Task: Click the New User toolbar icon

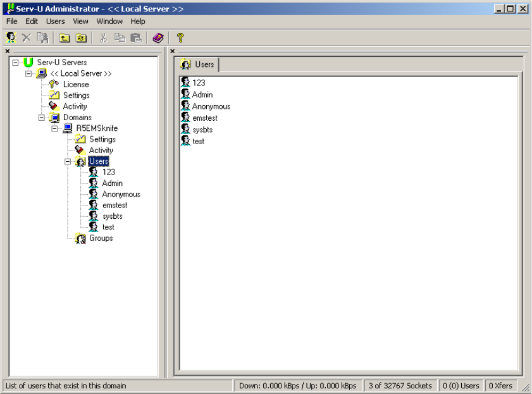Action: (x=11, y=38)
